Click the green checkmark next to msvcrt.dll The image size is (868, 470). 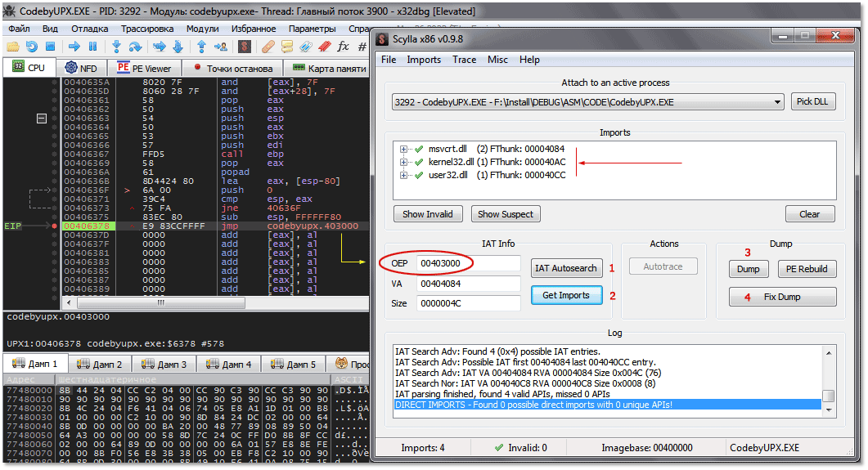pyautogui.click(x=419, y=149)
